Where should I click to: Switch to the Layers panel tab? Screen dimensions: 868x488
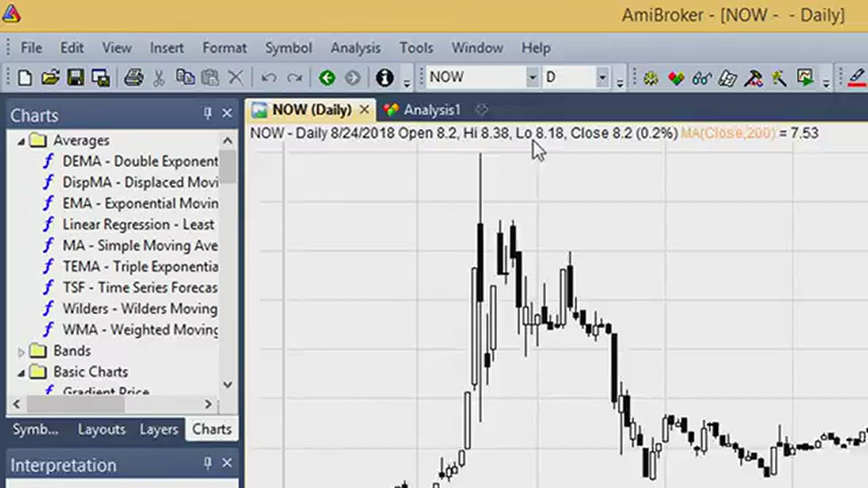pyautogui.click(x=159, y=429)
